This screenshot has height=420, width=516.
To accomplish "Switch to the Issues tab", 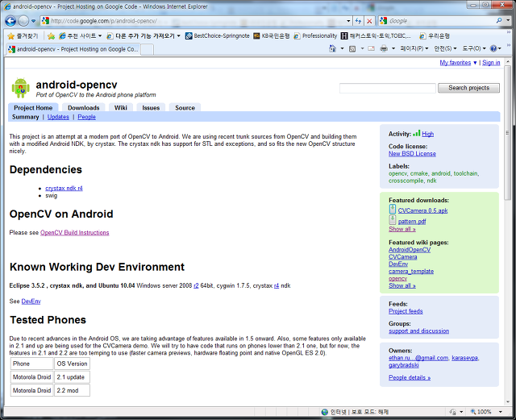I will (151, 108).
